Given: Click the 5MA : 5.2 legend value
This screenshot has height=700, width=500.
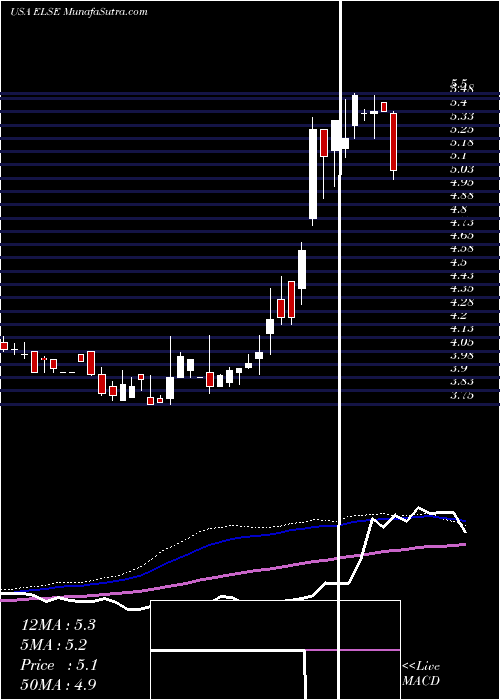Looking at the screenshot, I should 54,645.
